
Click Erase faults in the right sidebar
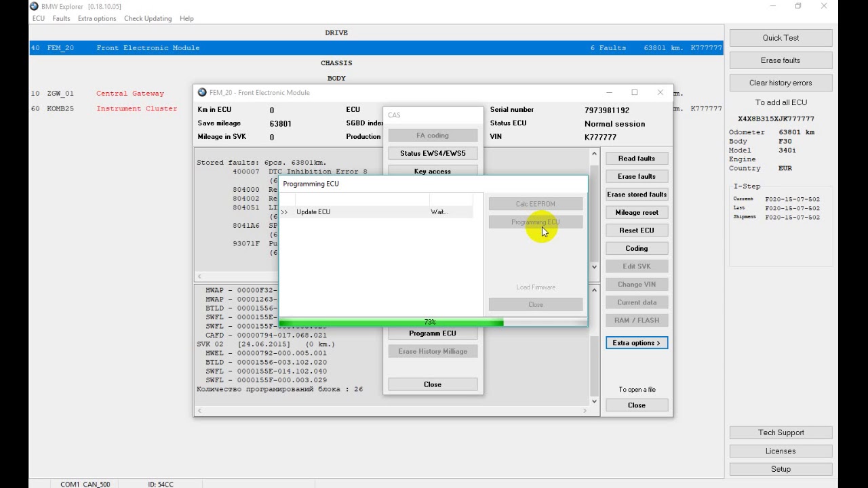[x=781, y=60]
